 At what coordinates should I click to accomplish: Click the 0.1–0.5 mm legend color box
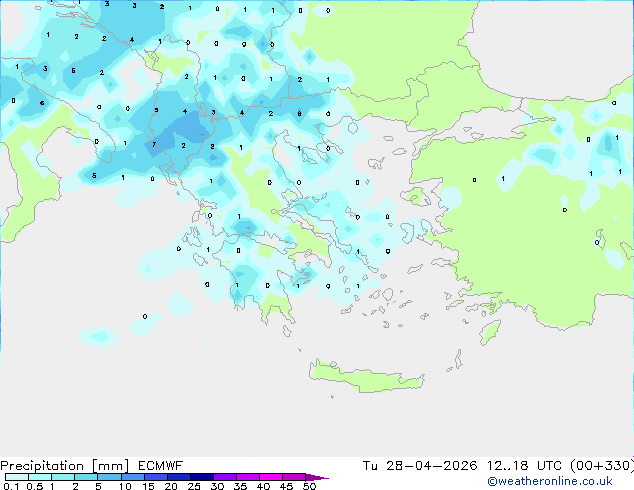tap(17, 477)
